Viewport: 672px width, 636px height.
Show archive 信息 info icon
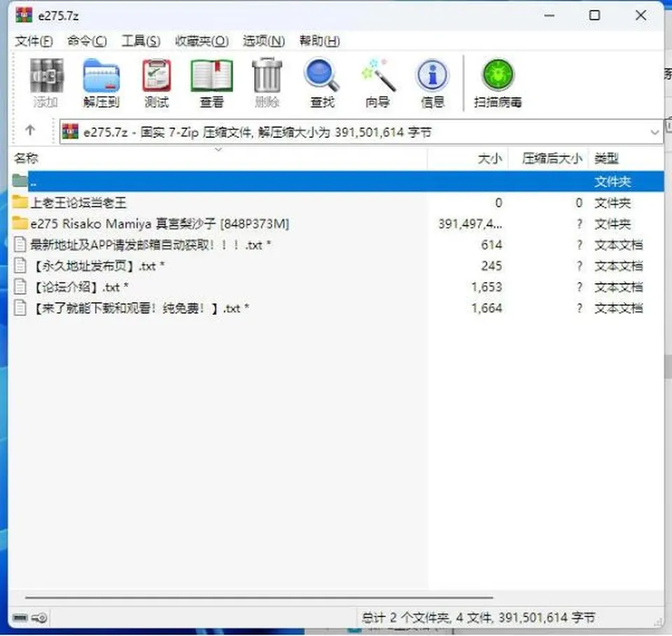tap(433, 83)
